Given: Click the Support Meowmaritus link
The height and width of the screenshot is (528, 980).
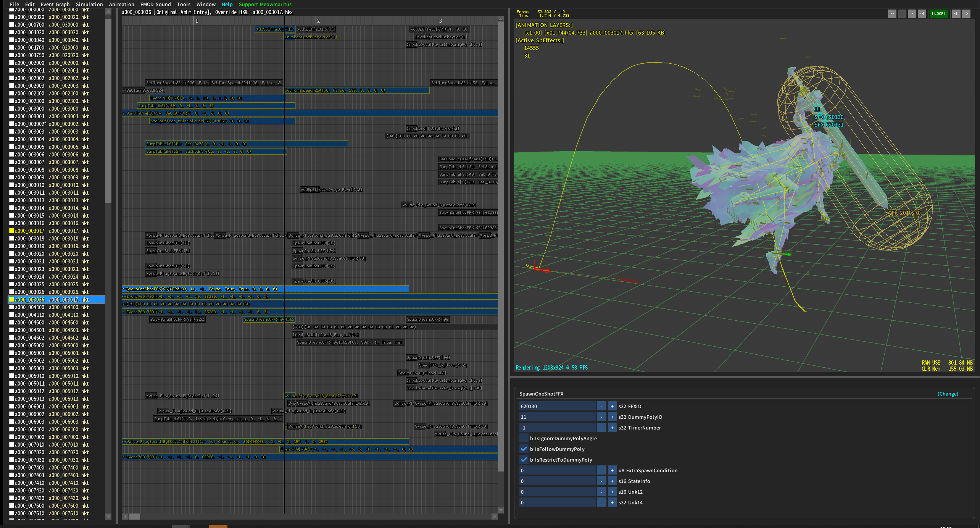Looking at the screenshot, I should tap(265, 4).
